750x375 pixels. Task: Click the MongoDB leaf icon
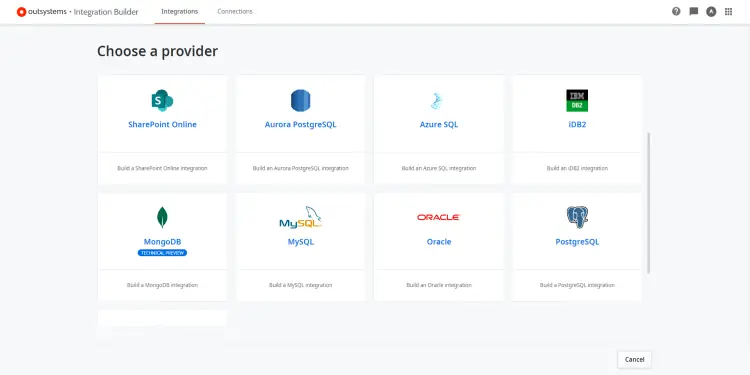162,217
